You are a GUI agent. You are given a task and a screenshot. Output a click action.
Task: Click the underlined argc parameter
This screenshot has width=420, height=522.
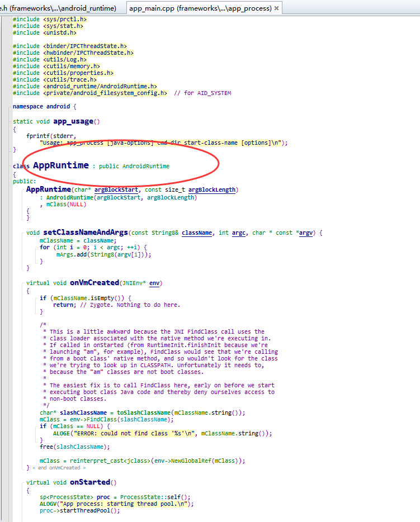coord(239,233)
